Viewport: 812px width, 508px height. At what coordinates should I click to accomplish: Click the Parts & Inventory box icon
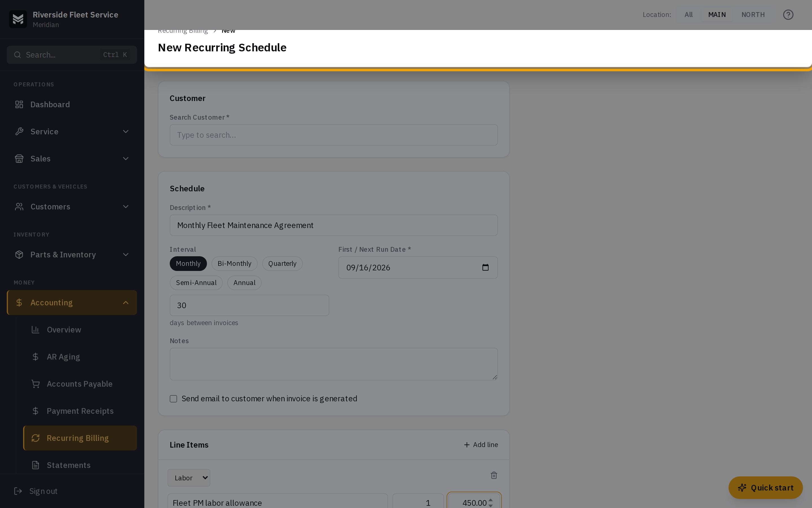pyautogui.click(x=19, y=255)
